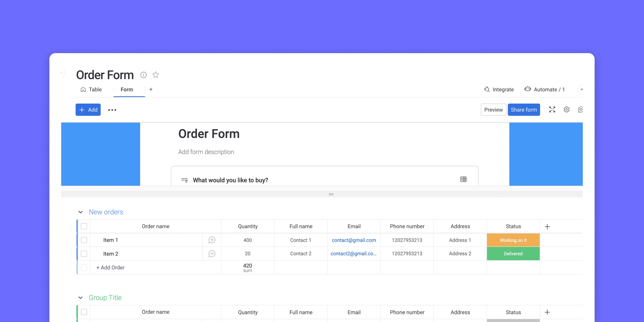Screen dimensions: 644x322
Task: Open the Automate panel icon
Action: pos(527,89)
